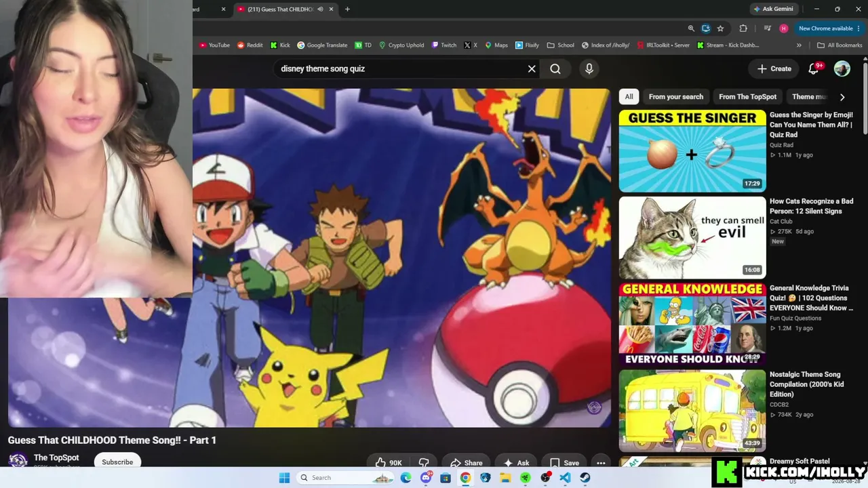Screen dimensions: 868x488
Task: Like the video with 90K likes
Action: pos(388,463)
